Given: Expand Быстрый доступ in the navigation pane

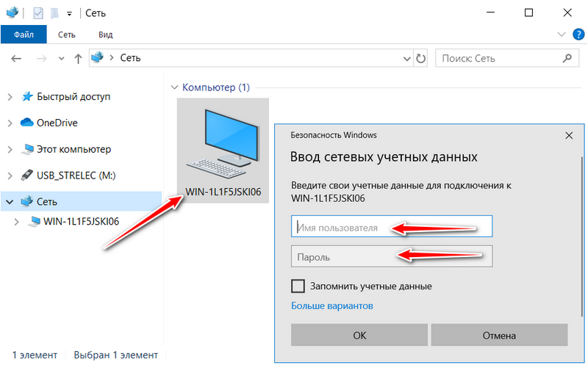Looking at the screenshot, I should click(10, 97).
